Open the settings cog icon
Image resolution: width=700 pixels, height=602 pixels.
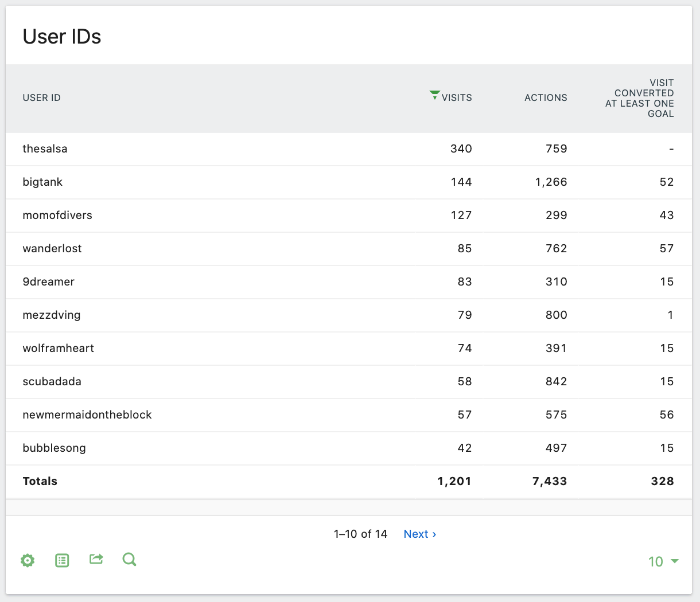(x=28, y=561)
